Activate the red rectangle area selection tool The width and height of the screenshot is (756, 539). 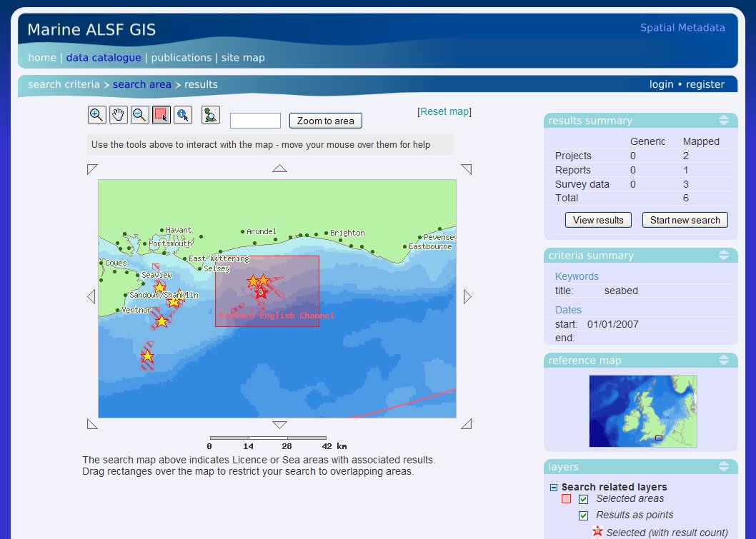(161, 115)
